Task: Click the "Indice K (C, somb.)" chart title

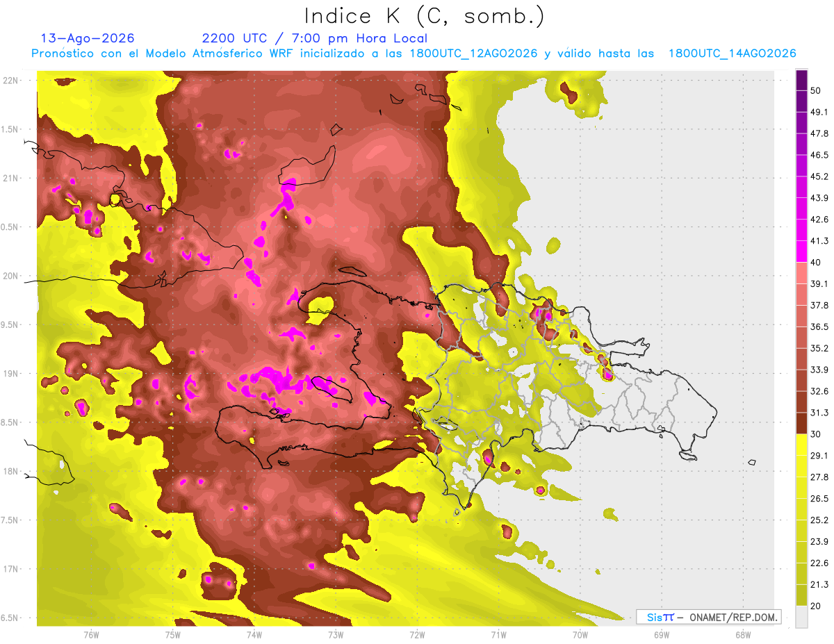Action: (425, 16)
